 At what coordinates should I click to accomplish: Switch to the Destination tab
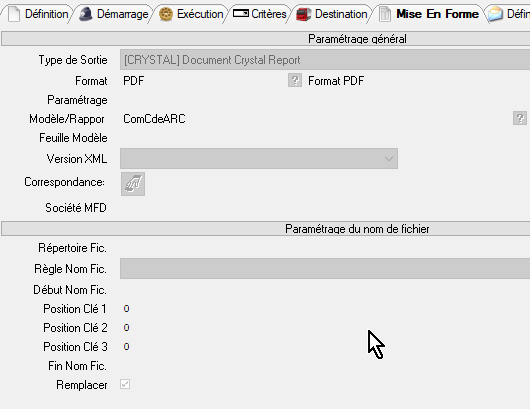(x=332, y=14)
